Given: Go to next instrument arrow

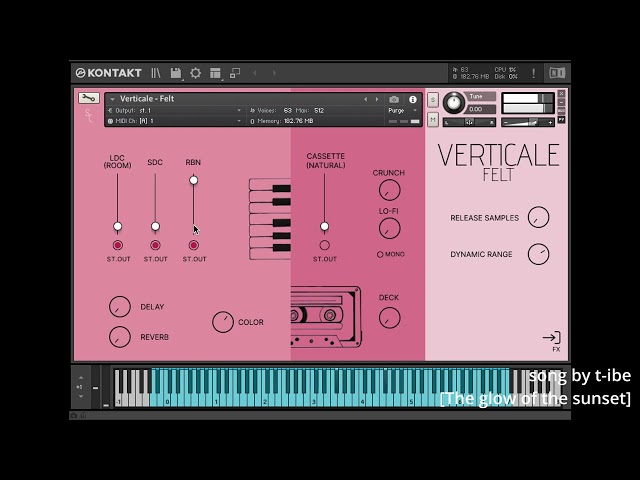Looking at the screenshot, I should (377, 99).
